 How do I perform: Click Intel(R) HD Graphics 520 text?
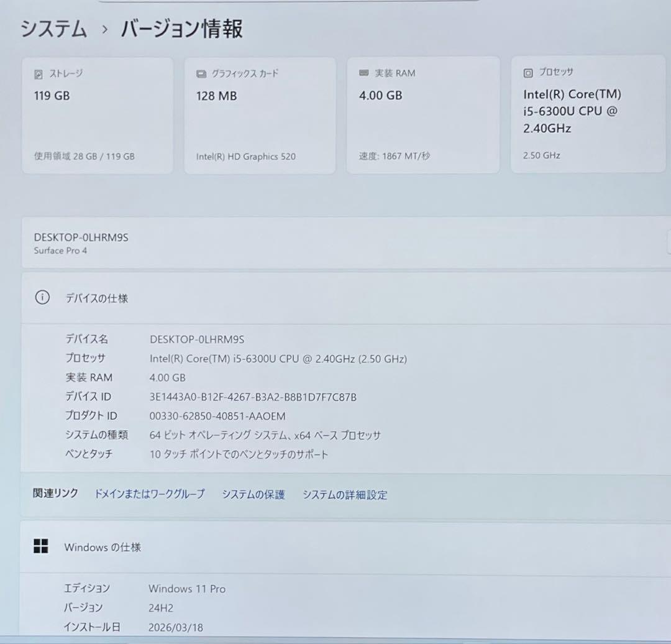245,157
